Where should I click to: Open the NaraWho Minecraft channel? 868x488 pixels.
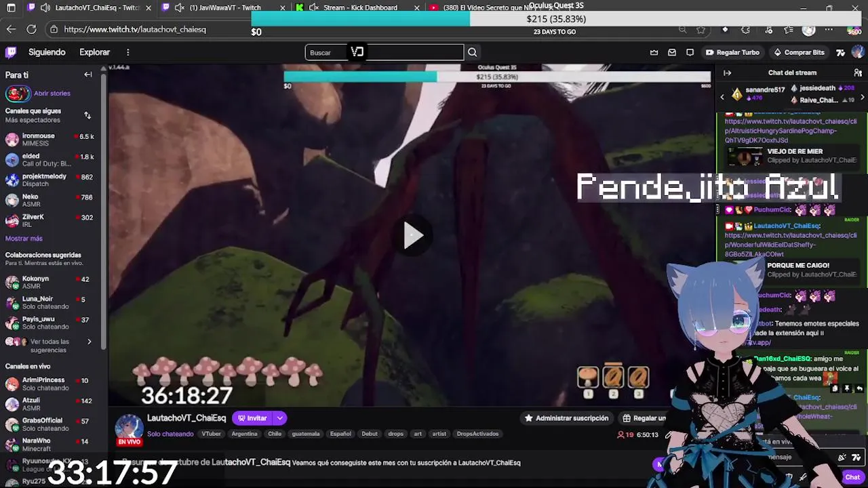click(x=51, y=445)
